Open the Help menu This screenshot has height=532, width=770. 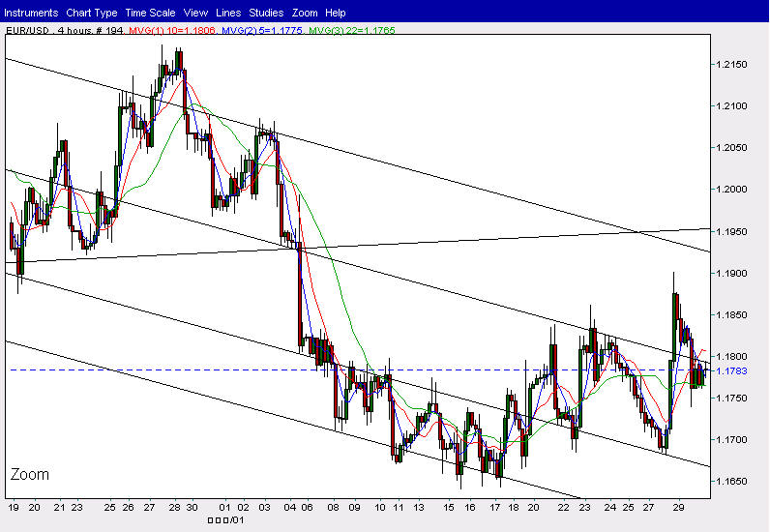(336, 13)
